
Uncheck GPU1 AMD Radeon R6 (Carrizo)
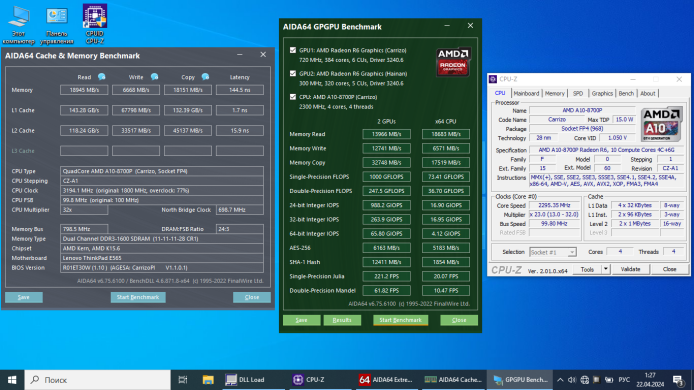point(293,50)
